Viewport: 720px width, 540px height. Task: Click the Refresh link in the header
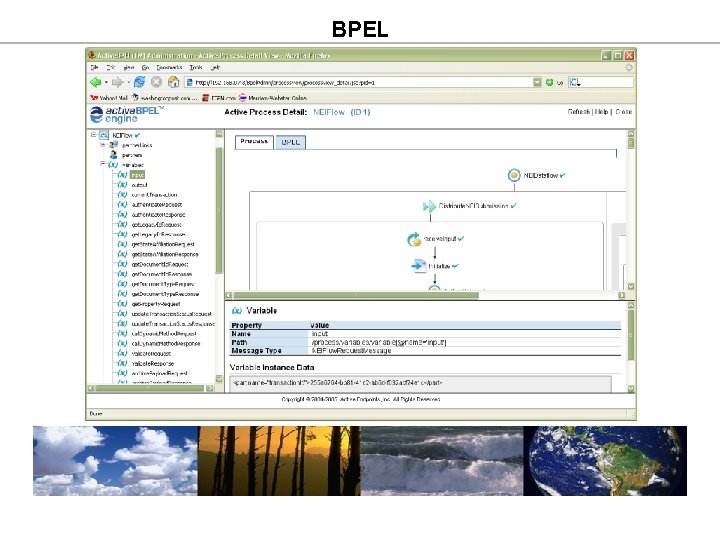click(x=579, y=112)
